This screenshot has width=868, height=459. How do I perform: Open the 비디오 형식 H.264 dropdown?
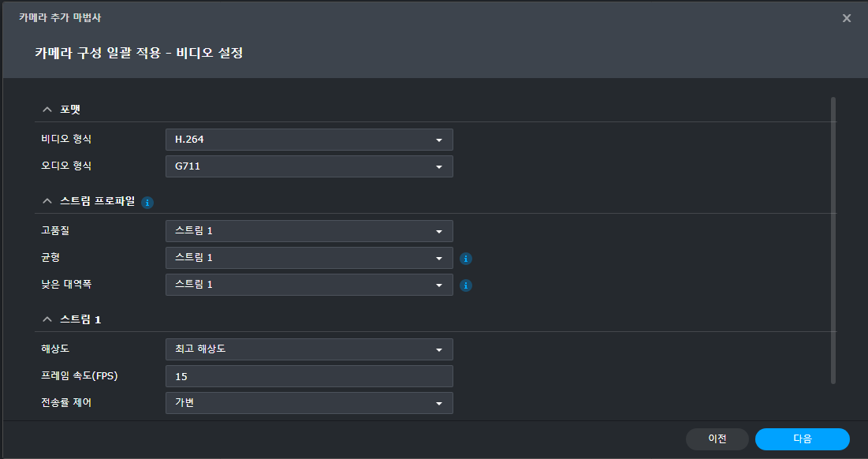coord(309,140)
